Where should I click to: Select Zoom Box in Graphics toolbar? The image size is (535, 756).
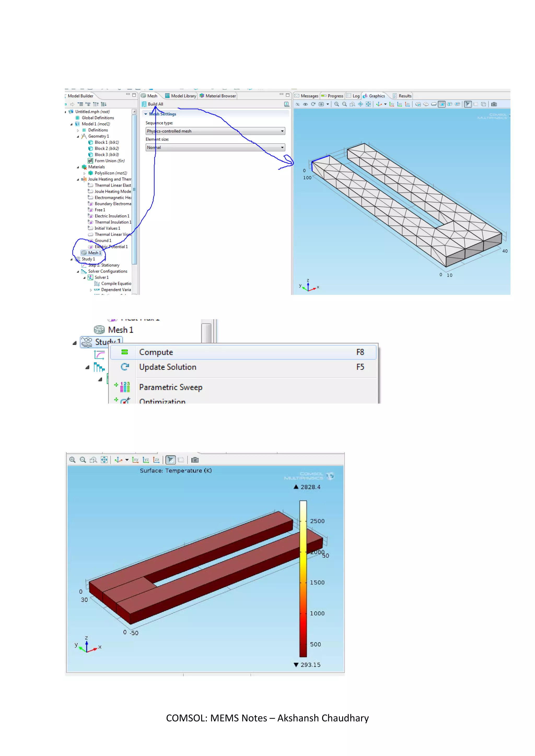coord(352,104)
